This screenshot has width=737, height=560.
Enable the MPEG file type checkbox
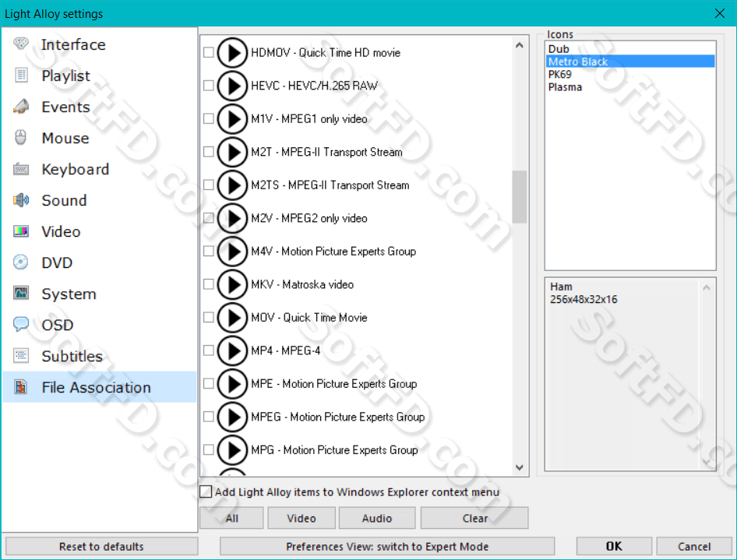click(209, 417)
